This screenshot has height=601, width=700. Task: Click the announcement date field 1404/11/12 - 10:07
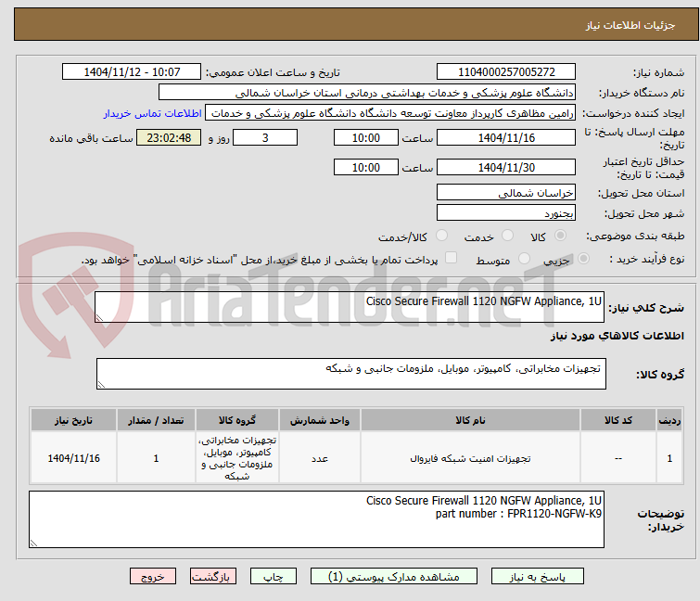point(132,72)
